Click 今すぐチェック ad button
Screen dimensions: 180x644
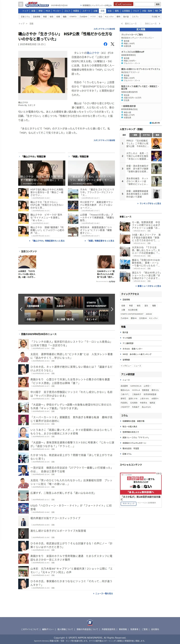(x=129, y=504)
